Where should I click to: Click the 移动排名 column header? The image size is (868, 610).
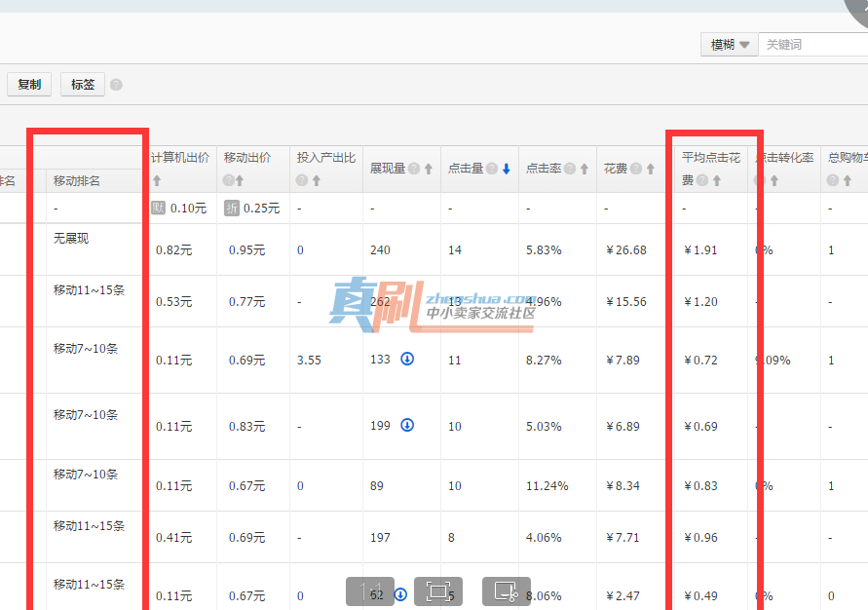click(76, 180)
